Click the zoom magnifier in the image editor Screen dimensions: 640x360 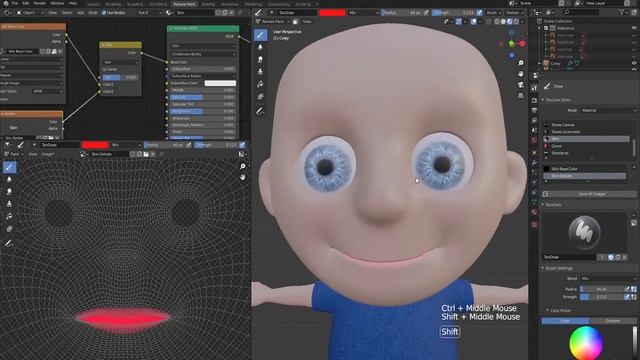point(243,166)
